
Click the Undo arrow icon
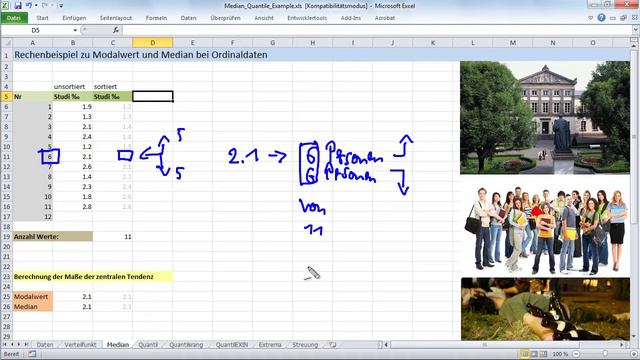point(29,6)
